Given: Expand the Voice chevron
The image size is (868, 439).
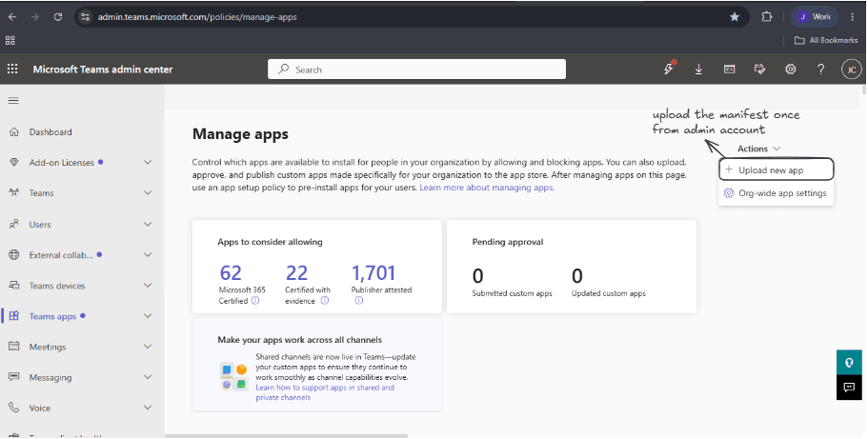Looking at the screenshot, I should pos(148,408).
